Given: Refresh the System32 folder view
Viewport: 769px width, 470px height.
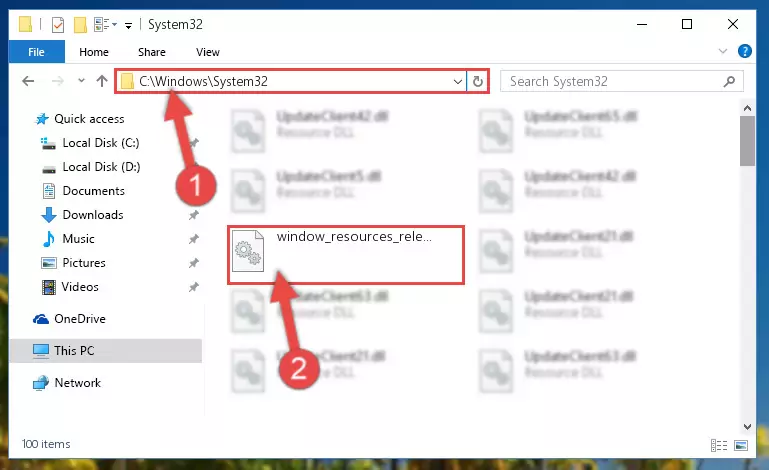Looking at the screenshot, I should click(x=478, y=81).
